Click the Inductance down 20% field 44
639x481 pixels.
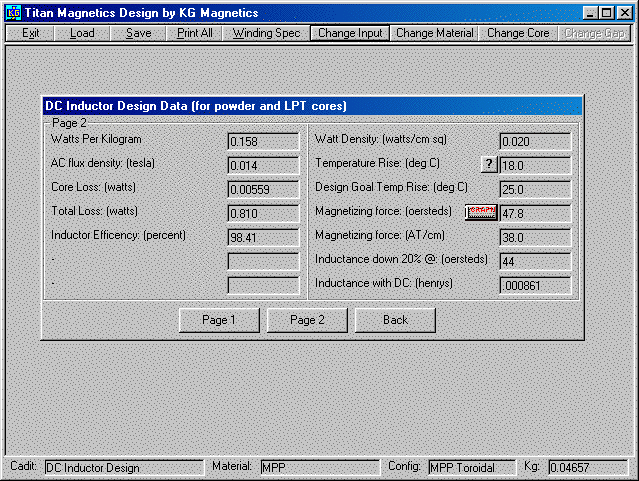point(535,261)
